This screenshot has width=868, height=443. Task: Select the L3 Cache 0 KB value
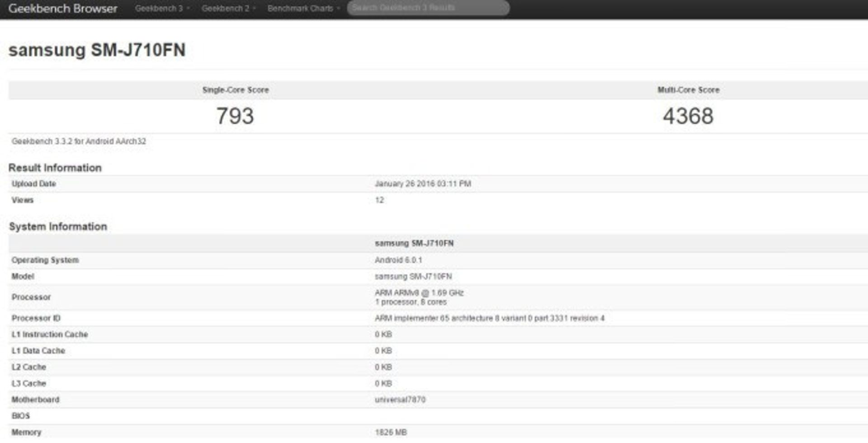(383, 383)
